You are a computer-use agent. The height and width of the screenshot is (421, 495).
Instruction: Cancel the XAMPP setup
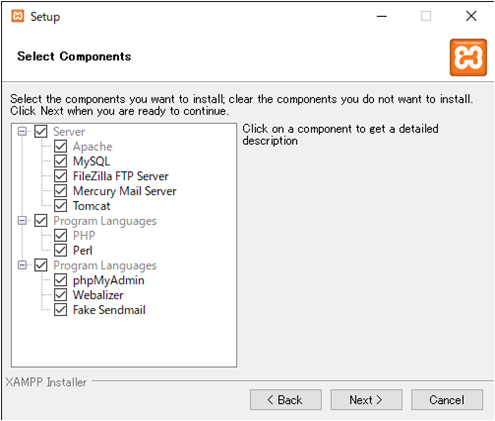(x=447, y=400)
